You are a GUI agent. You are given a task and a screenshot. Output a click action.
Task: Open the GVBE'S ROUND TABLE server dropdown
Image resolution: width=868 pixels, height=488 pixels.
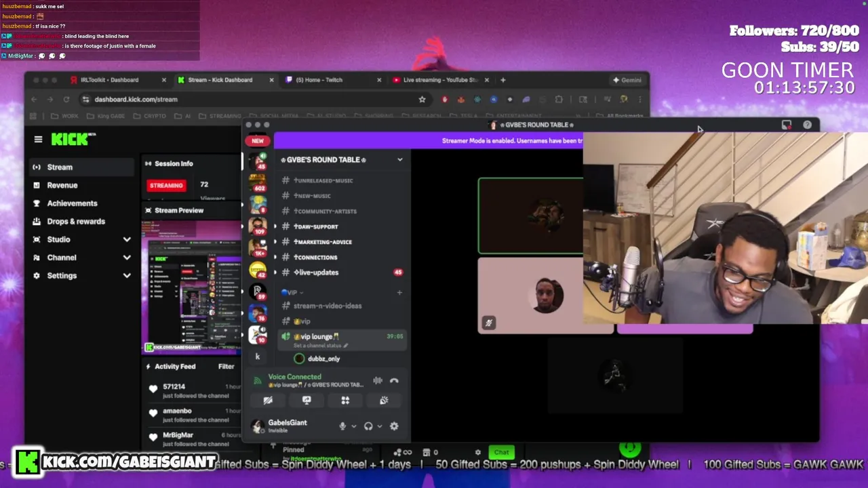(399, 159)
